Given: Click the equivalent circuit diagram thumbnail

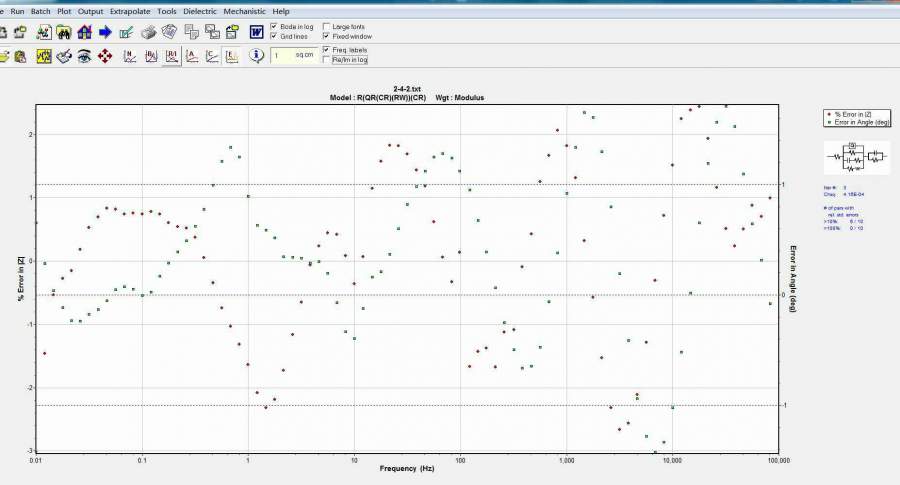Looking at the screenshot, I should [856, 157].
